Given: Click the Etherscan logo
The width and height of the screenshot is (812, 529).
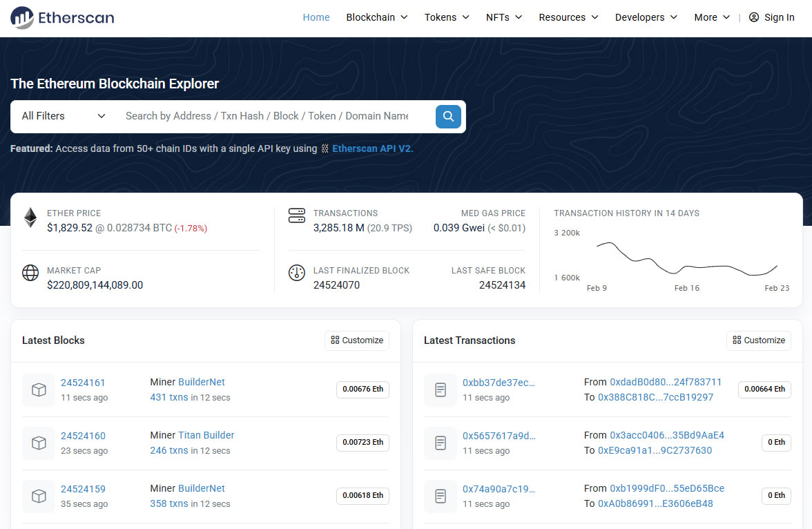Looking at the screenshot, I should (x=62, y=18).
